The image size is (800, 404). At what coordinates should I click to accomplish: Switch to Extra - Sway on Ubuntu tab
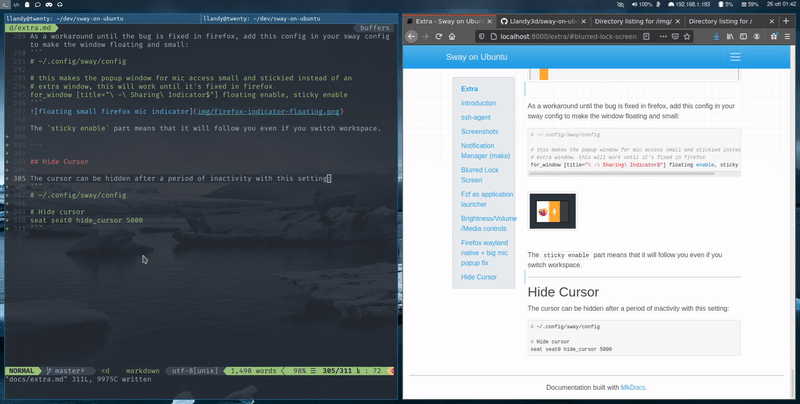449,21
